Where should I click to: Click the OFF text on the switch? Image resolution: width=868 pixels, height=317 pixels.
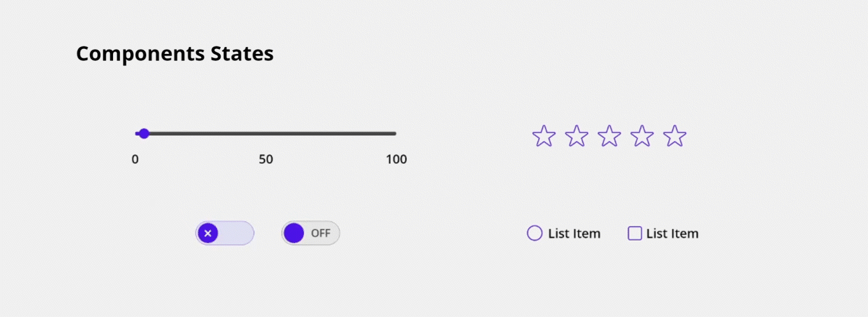click(x=320, y=233)
